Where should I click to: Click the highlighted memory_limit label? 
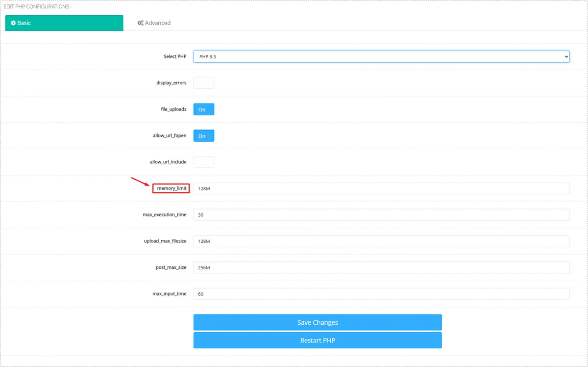click(x=171, y=188)
